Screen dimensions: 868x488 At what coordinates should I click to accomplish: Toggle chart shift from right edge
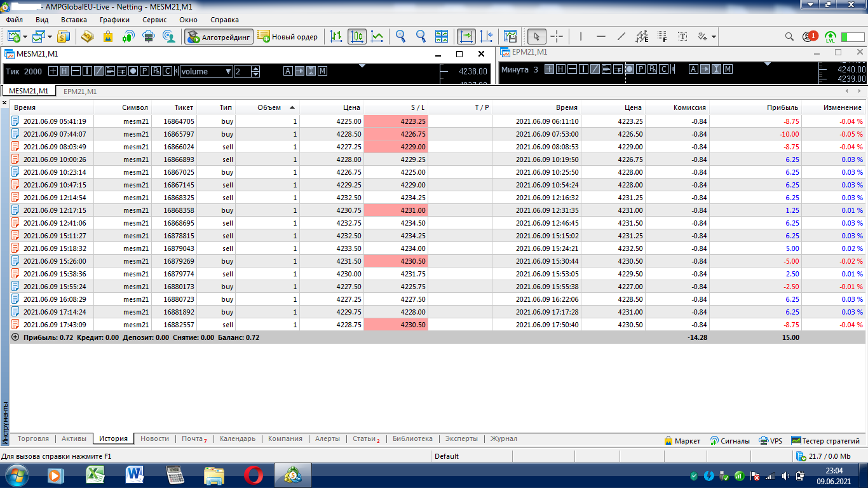(x=487, y=36)
